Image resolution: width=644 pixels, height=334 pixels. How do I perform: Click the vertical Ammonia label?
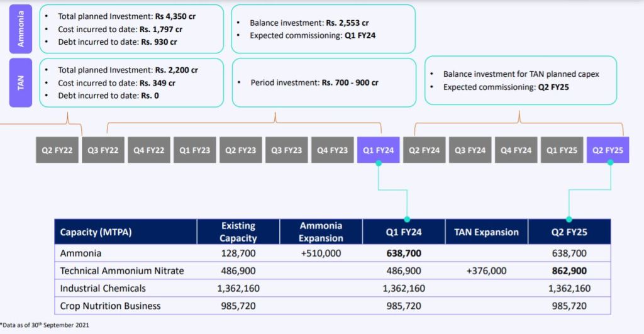tap(21, 30)
